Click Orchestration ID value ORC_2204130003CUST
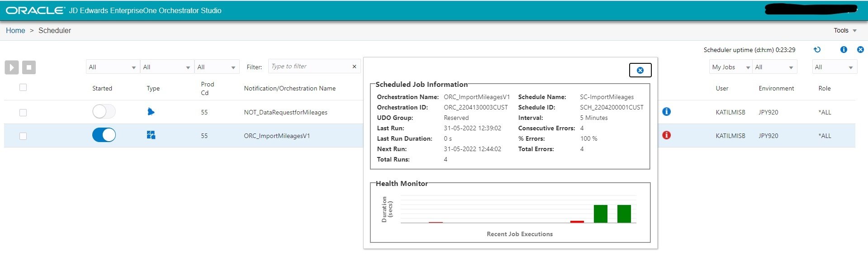Screen dimensions: 868x257 tap(476, 107)
